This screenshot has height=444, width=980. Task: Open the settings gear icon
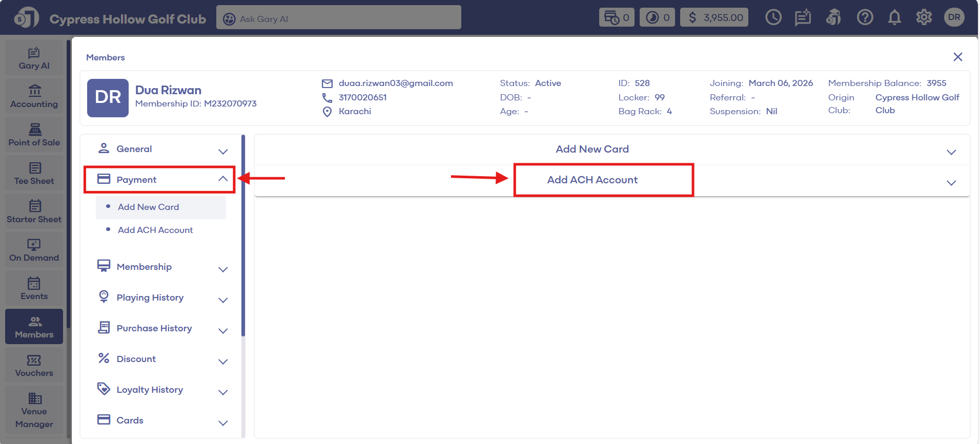(x=924, y=18)
